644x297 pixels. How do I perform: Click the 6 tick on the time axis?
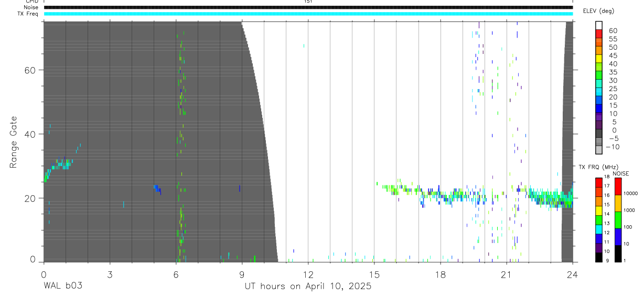click(176, 273)
